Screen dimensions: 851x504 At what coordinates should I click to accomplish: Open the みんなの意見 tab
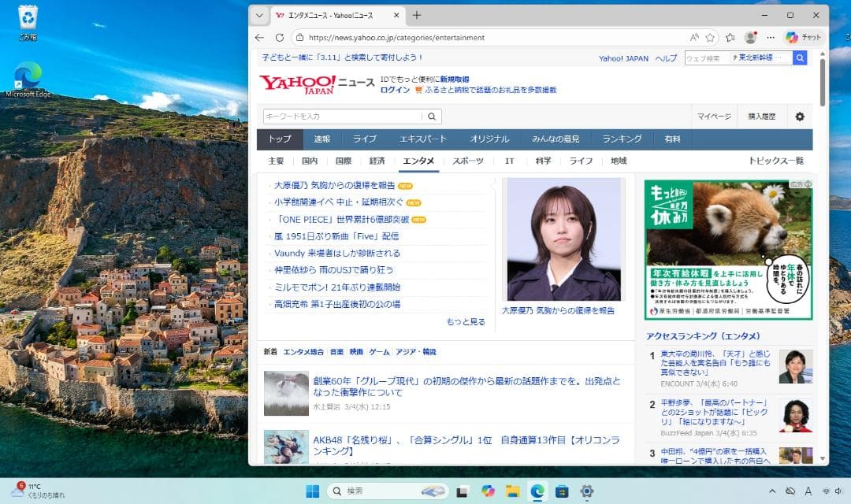point(556,139)
